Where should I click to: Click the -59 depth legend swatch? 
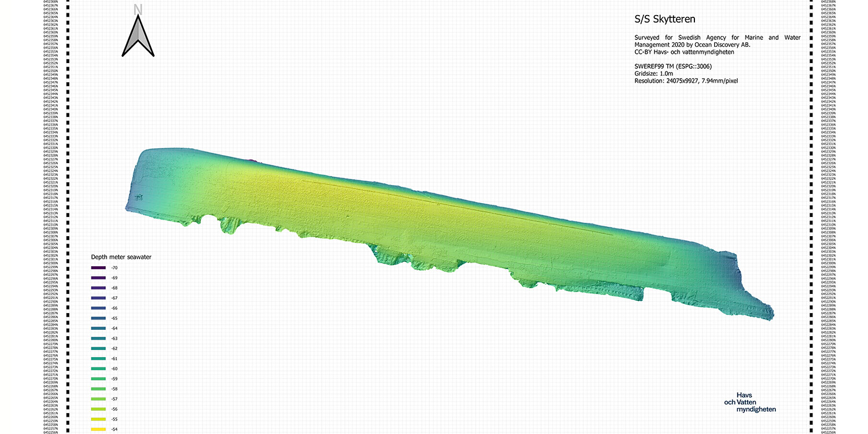click(x=98, y=379)
